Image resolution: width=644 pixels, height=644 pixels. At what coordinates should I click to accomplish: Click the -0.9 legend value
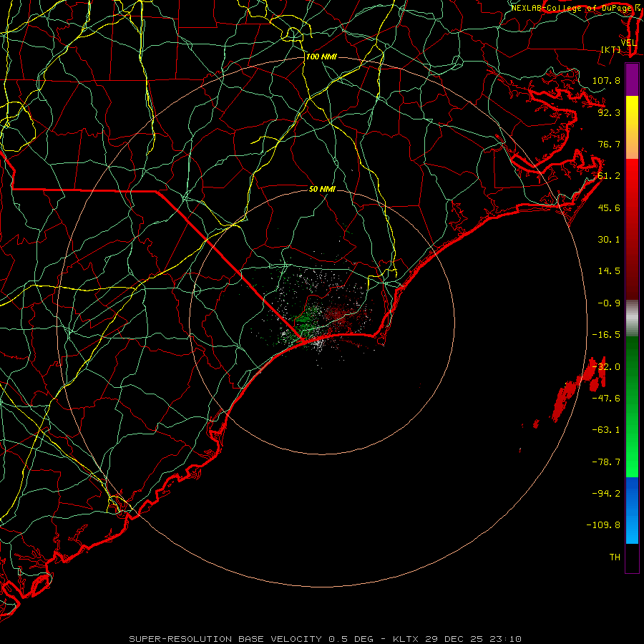[x=609, y=303]
